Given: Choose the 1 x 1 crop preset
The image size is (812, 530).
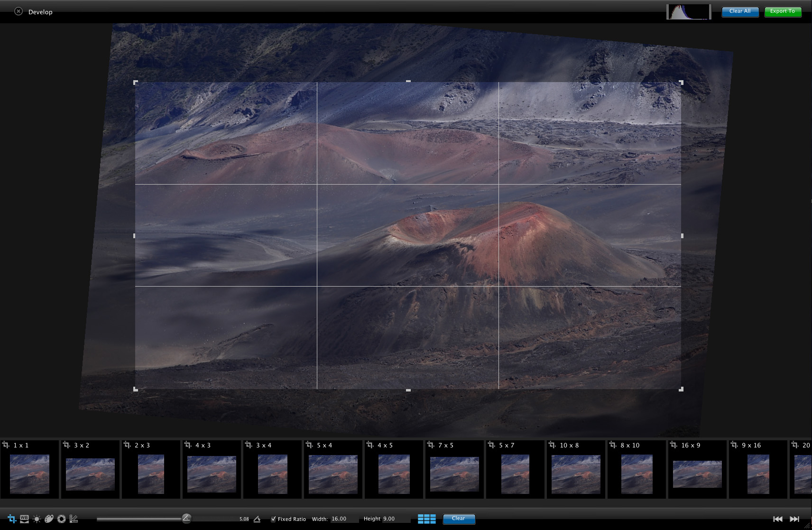Looking at the screenshot, I should tap(29, 469).
